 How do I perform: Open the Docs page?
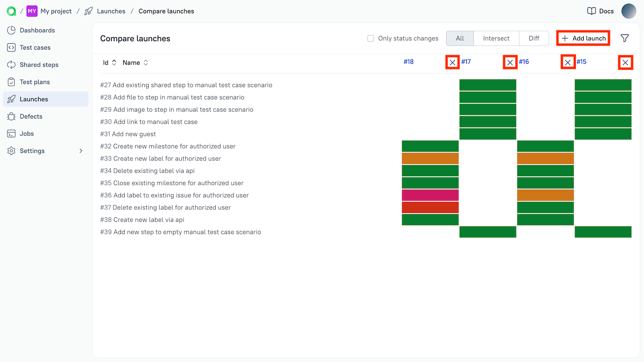(600, 11)
